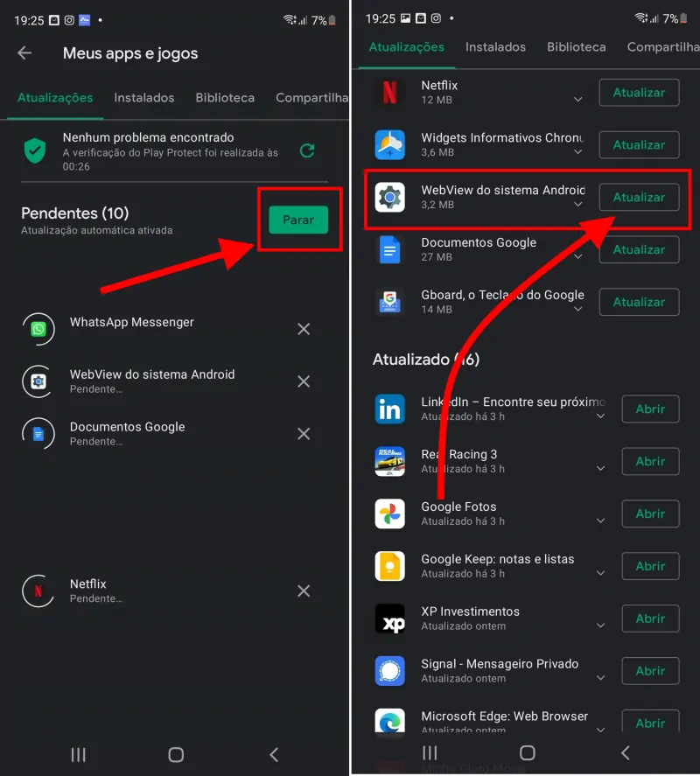
Task: Tap the WebView icon in the Pendentes list
Action: [x=38, y=381]
